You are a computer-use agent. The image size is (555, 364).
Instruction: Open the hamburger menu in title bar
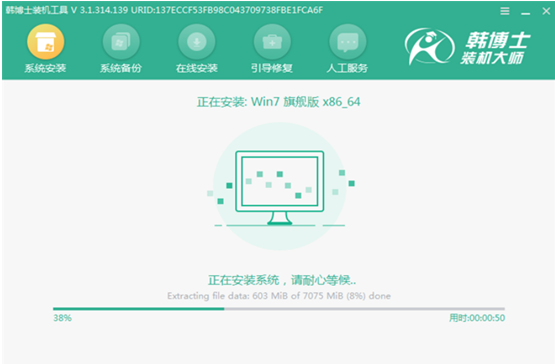pyautogui.click(x=505, y=11)
